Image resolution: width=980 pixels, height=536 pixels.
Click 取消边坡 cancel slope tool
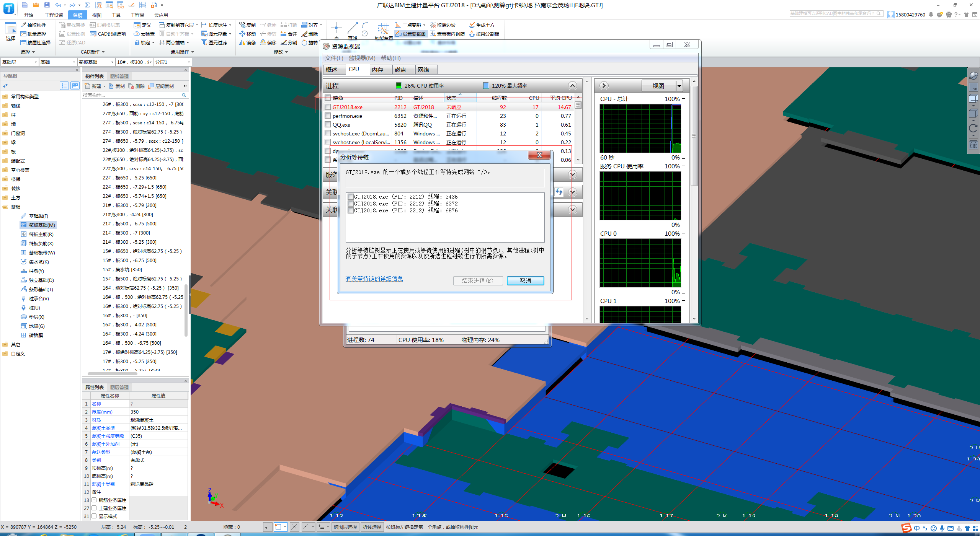tap(443, 25)
